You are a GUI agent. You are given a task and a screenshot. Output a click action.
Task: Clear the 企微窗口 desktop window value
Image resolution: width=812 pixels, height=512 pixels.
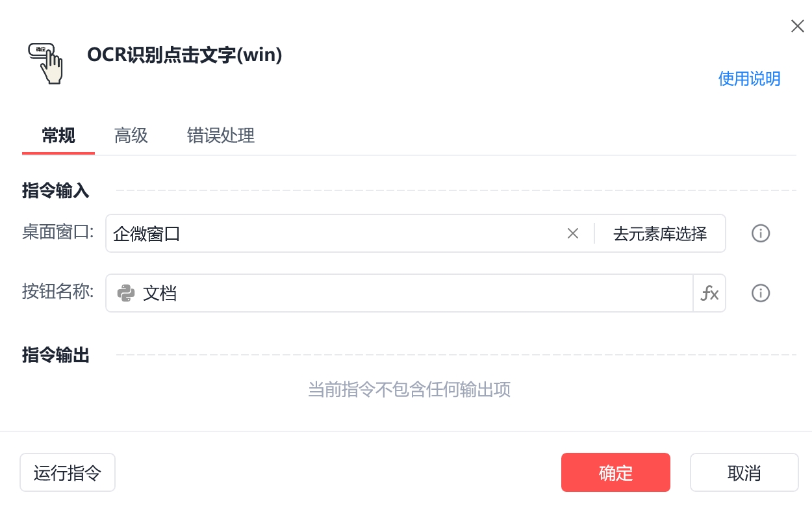coord(572,233)
